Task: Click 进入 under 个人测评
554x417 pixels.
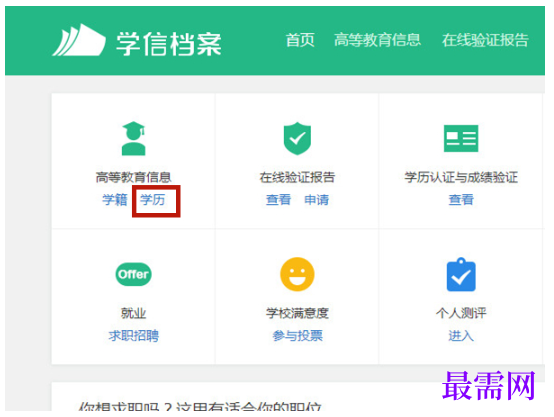Action: click(x=461, y=335)
